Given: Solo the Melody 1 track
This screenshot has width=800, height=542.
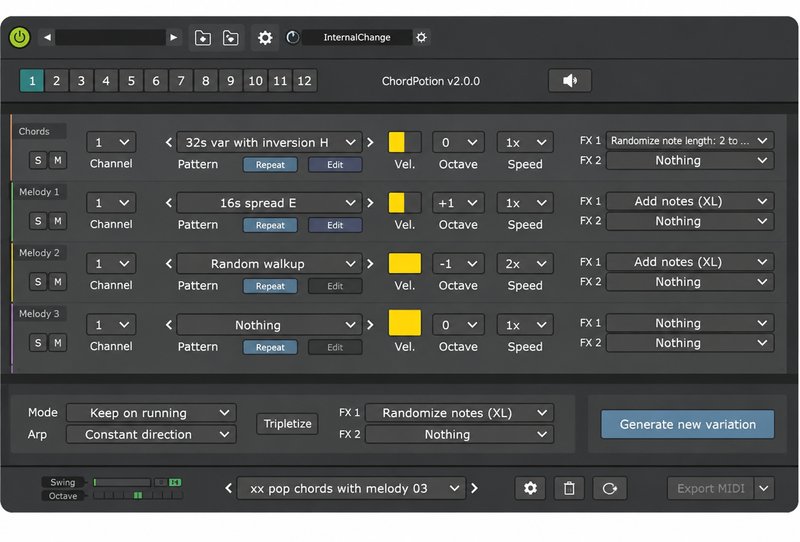Looking at the screenshot, I should click(x=38, y=221).
